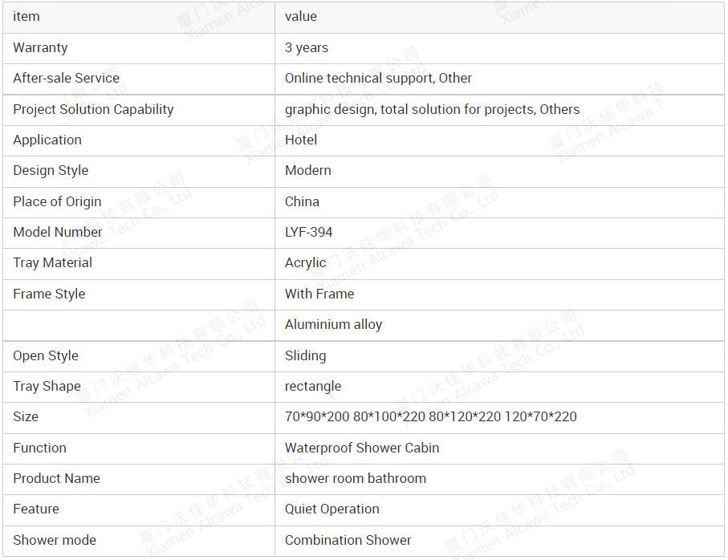728x560 pixels.
Task: Click the After-sale Service label
Action: coord(67,78)
